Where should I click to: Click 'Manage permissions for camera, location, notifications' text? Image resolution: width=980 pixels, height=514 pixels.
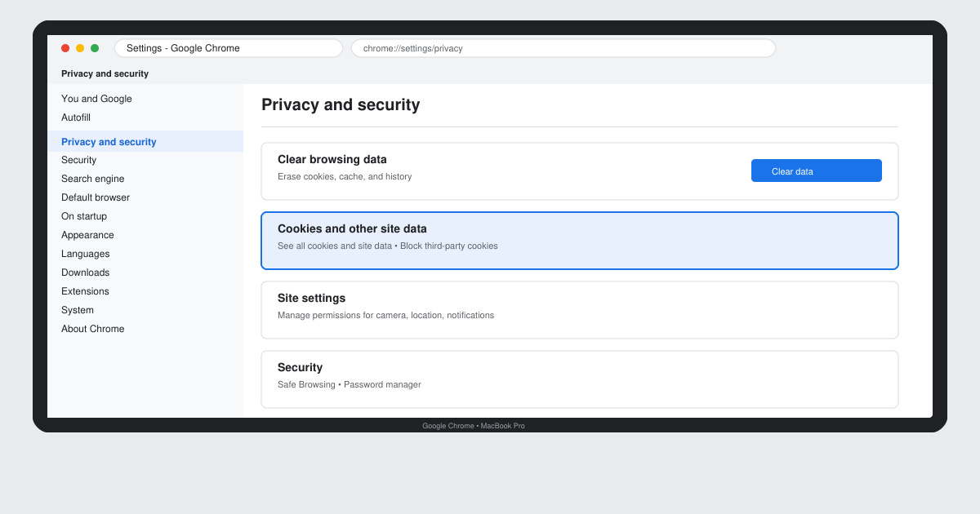pos(385,315)
